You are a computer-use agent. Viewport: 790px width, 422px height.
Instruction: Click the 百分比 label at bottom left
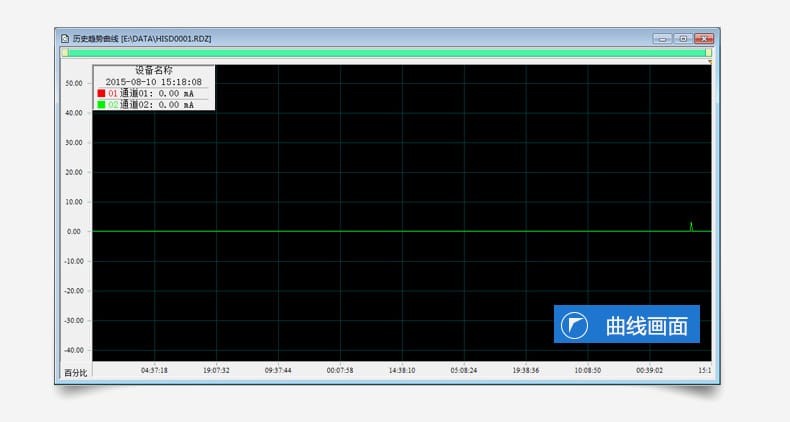pos(76,373)
